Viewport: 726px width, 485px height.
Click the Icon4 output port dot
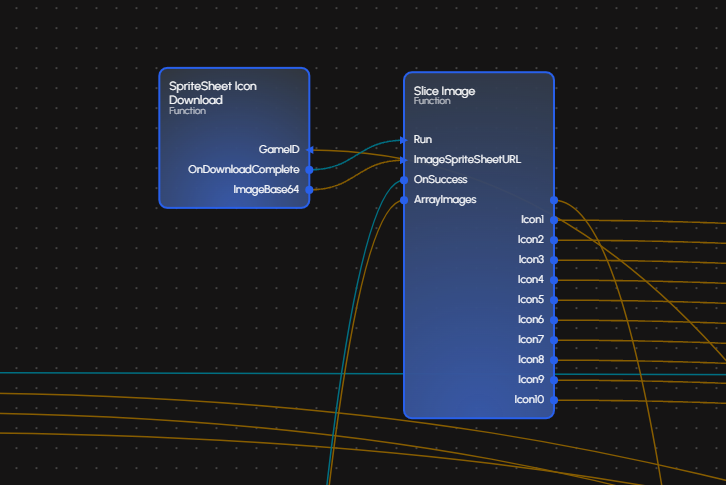point(554,280)
